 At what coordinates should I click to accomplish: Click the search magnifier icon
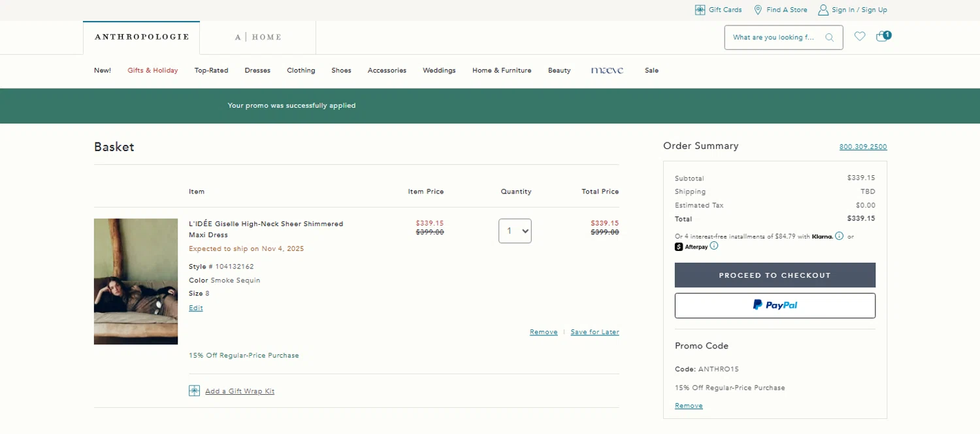(830, 37)
